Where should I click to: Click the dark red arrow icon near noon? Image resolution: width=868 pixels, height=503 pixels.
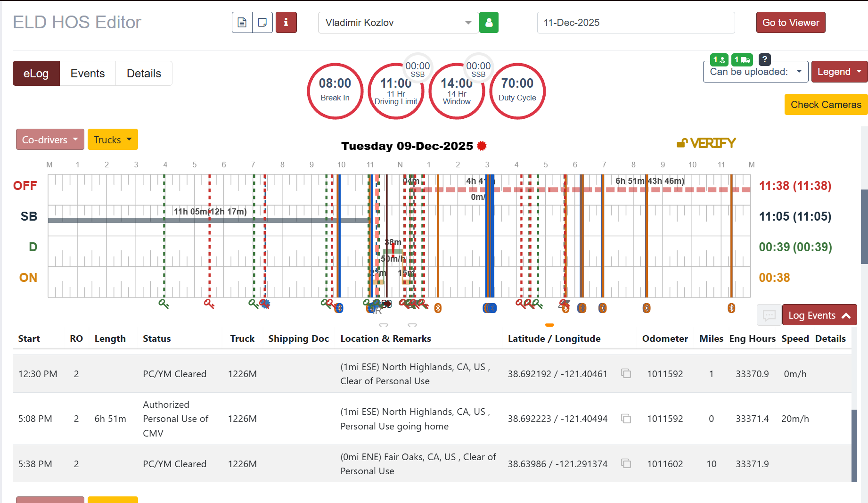coord(387,304)
